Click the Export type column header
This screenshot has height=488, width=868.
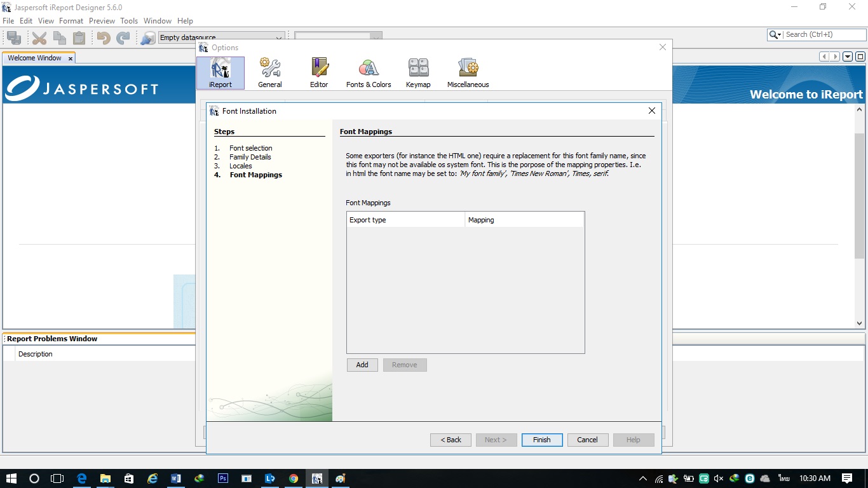tap(406, 220)
